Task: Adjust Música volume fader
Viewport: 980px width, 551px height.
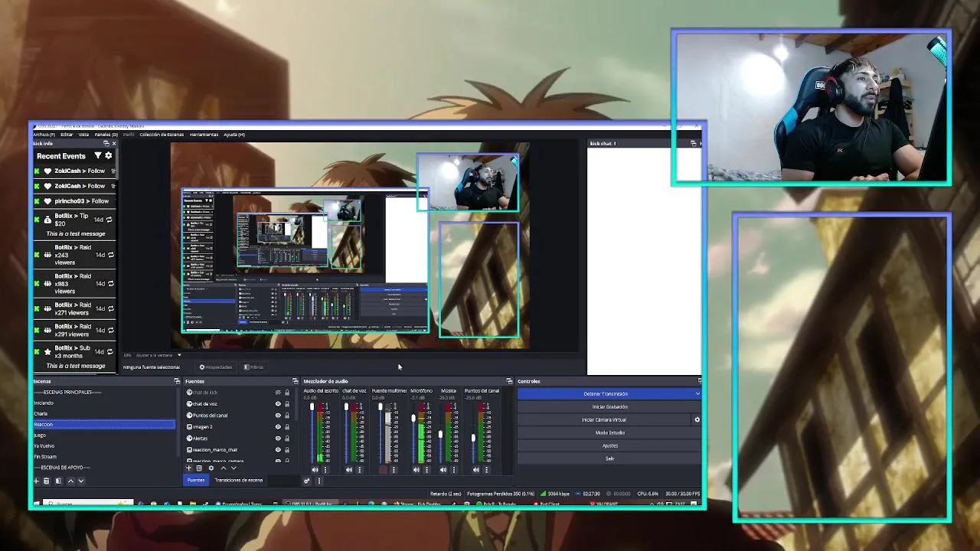Action: [x=440, y=435]
